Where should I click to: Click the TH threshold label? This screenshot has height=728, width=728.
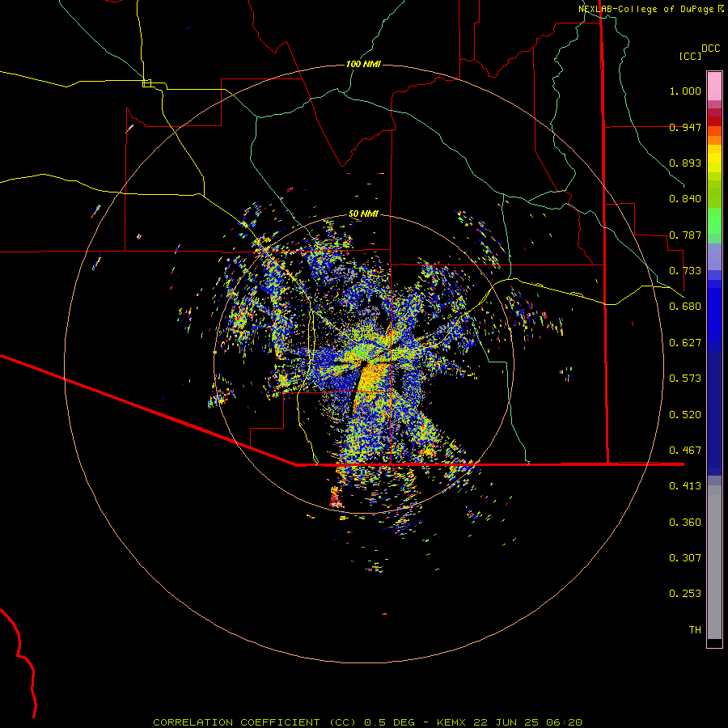pos(695,630)
